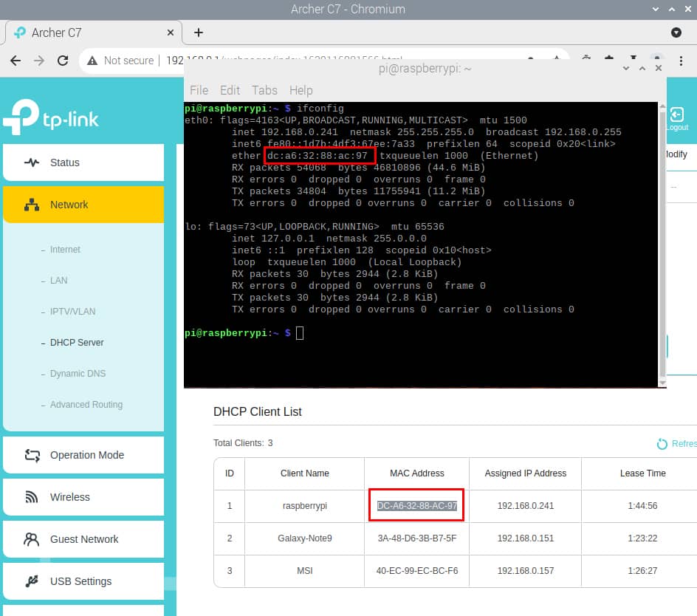The height and width of the screenshot is (616, 697).
Task: Open the terminal Help menu
Action: [x=301, y=90]
